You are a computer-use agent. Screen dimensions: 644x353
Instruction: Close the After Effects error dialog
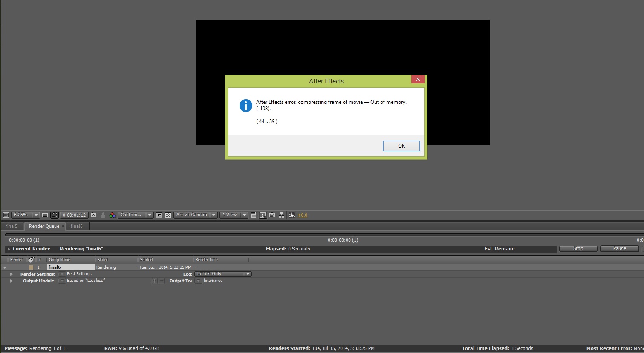point(418,79)
